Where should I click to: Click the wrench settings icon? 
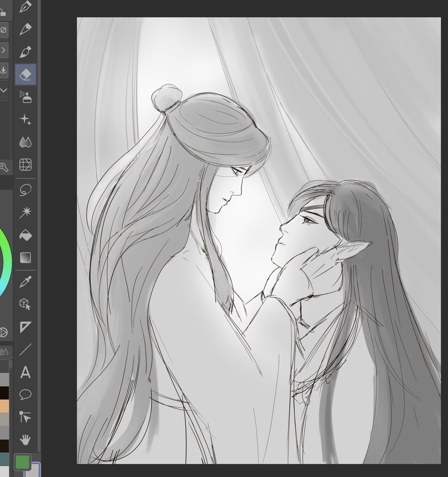tap(4, 167)
